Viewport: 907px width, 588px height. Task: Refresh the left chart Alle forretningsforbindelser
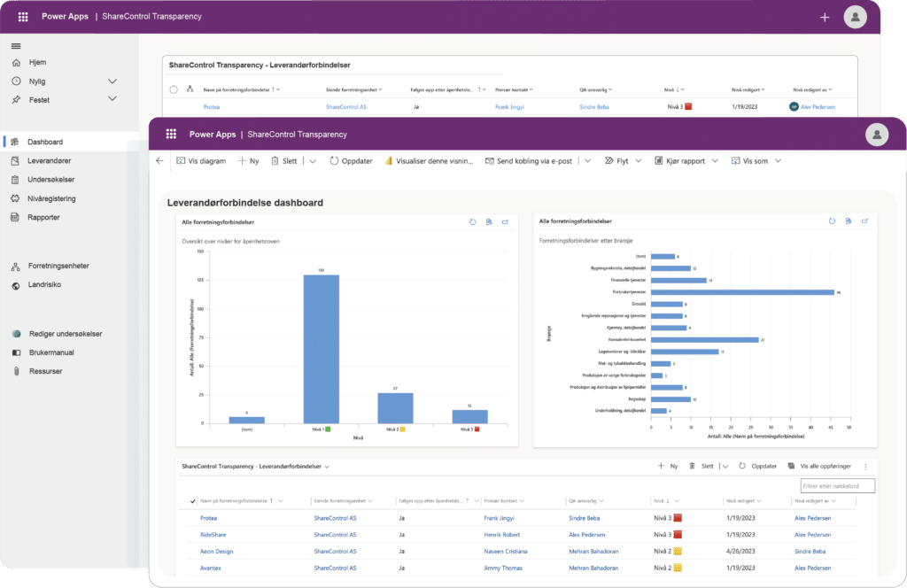(473, 222)
